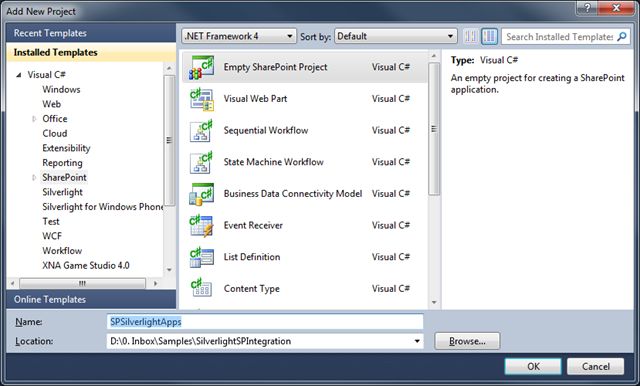Close the Add New Project dialog
The width and height of the screenshot is (640, 386).
616,8
